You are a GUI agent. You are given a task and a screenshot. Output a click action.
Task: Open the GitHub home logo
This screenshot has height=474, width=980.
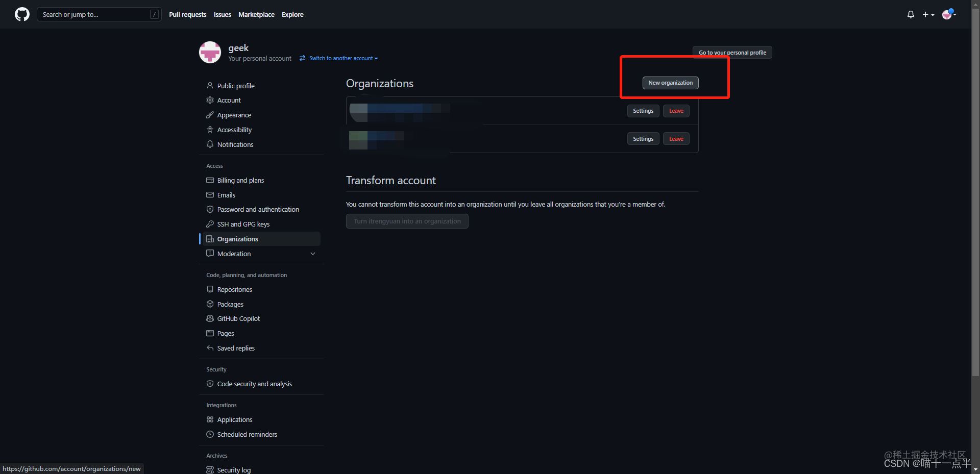22,14
